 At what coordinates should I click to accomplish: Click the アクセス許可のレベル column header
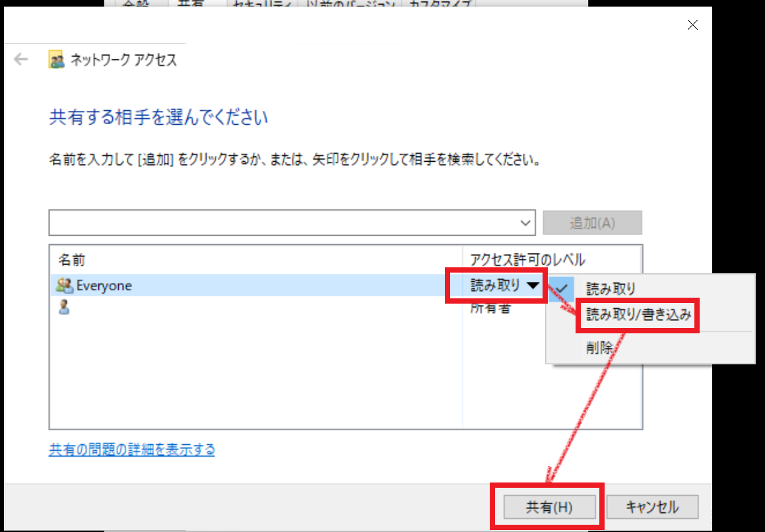click(x=527, y=259)
